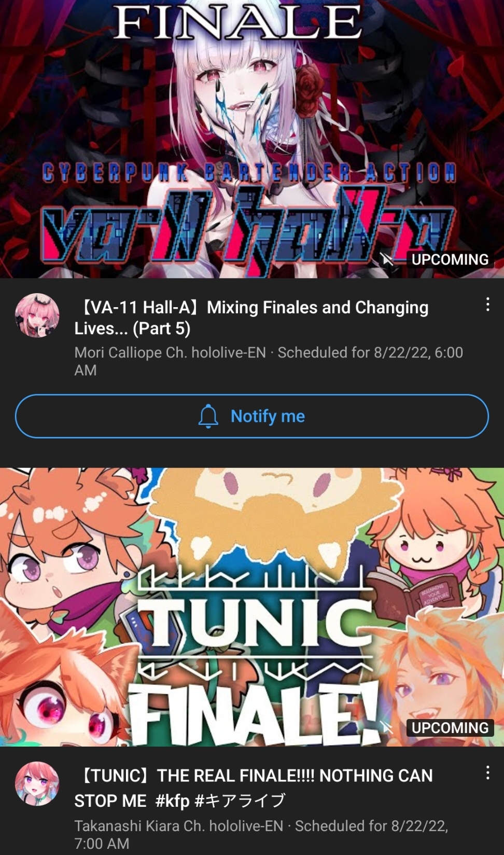This screenshot has width=504, height=855.
Task: Select Mori Calliope Ch. hololive-EN scheduled info line
Action: tap(269, 361)
